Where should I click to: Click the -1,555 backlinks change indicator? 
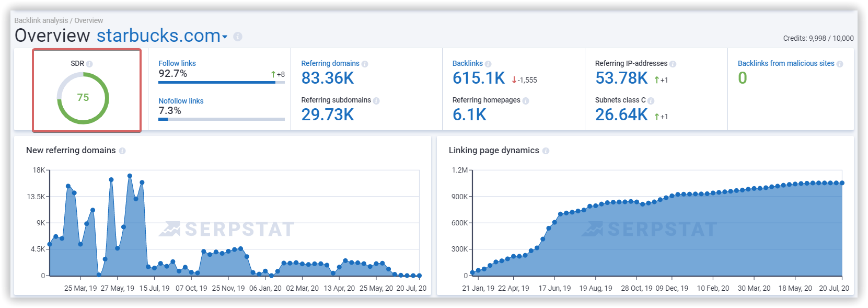click(524, 80)
